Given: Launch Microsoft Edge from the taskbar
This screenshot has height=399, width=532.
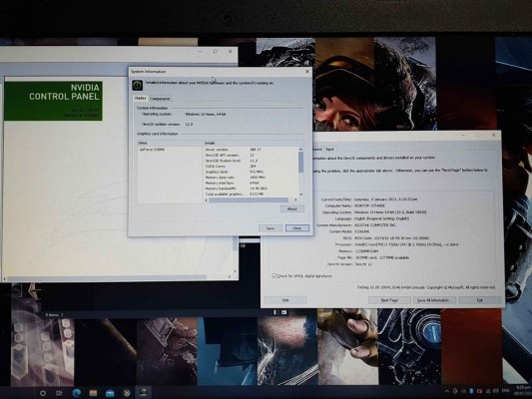Looking at the screenshot, I should click(76, 393).
